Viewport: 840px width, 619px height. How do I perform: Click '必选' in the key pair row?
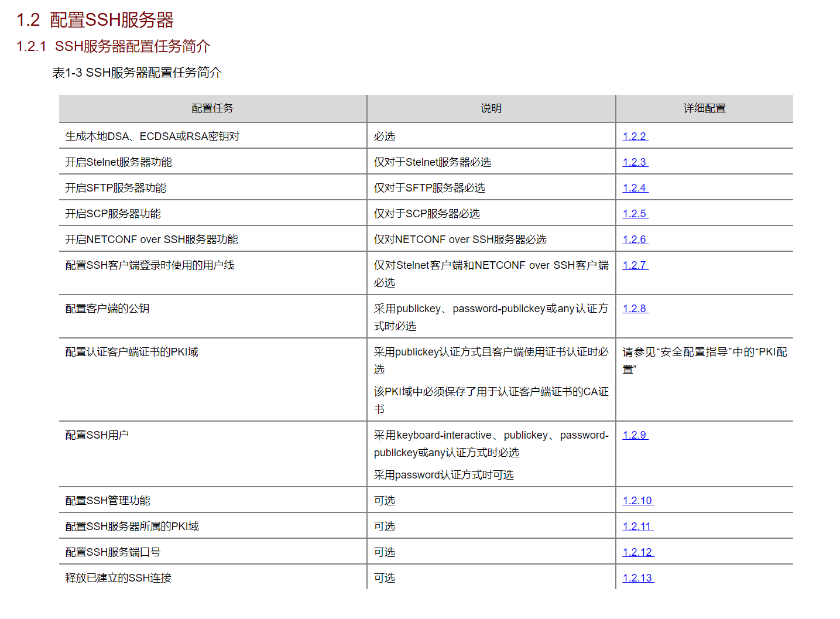coord(385,136)
